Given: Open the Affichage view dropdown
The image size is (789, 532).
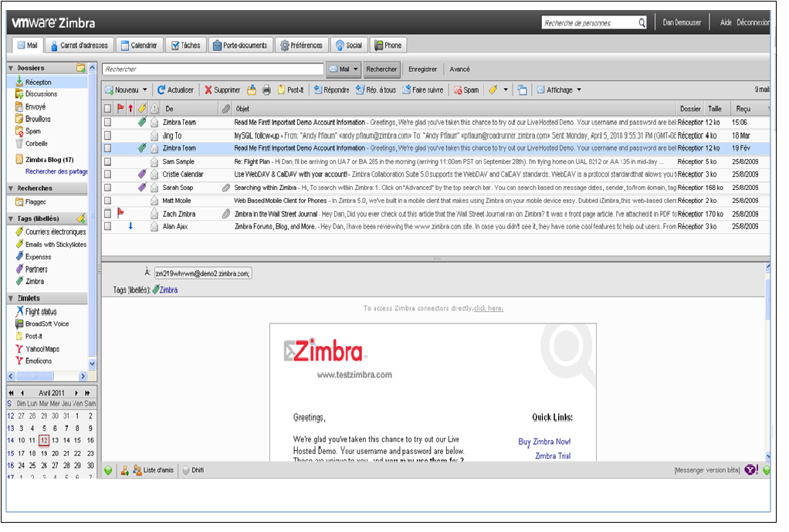Looking at the screenshot, I should pyautogui.click(x=559, y=90).
